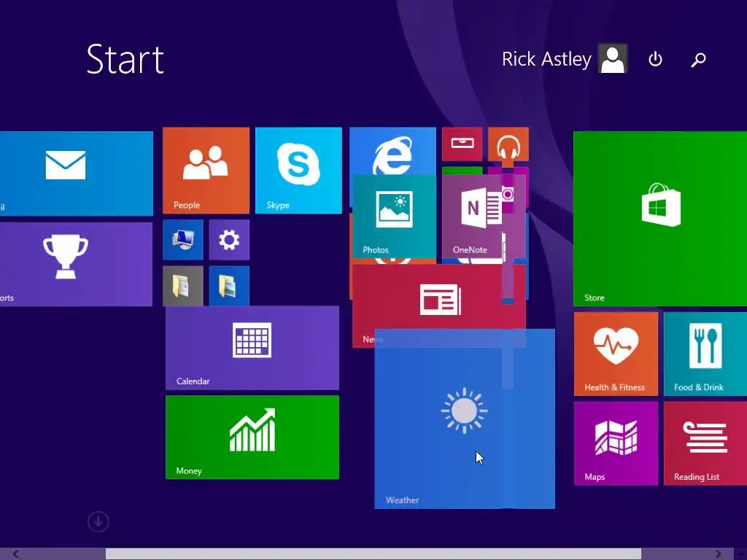Open the Calendar tile

(x=252, y=348)
